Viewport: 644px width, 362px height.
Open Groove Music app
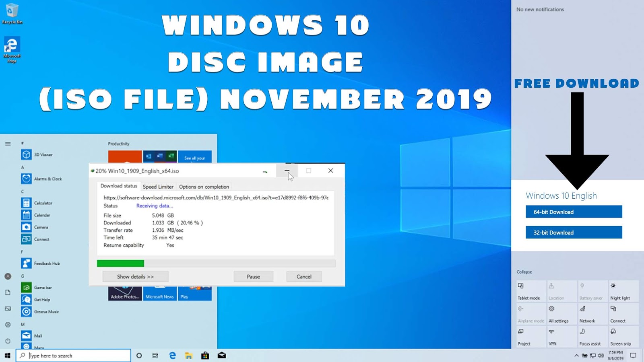coord(40,311)
